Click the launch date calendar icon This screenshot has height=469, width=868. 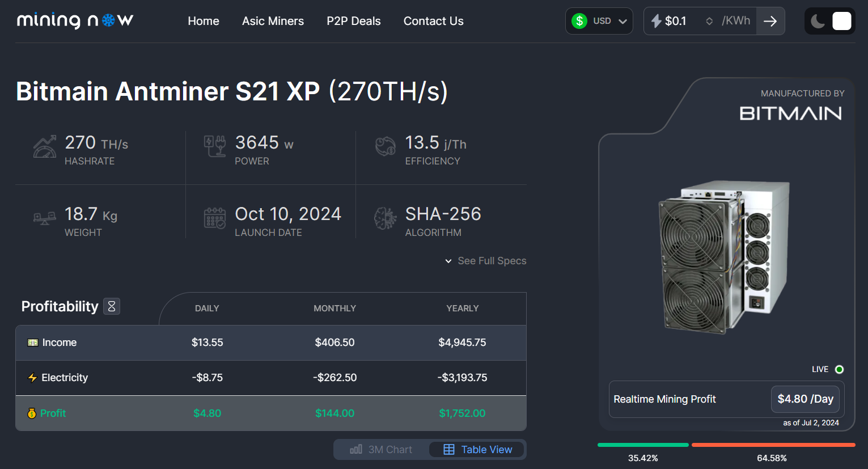click(215, 218)
